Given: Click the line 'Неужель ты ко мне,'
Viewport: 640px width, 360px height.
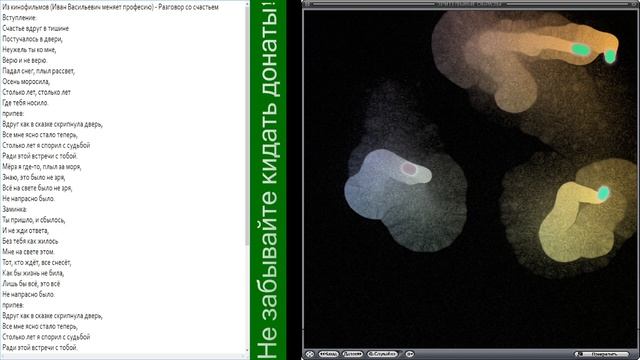Looking at the screenshot, I should [29, 49].
